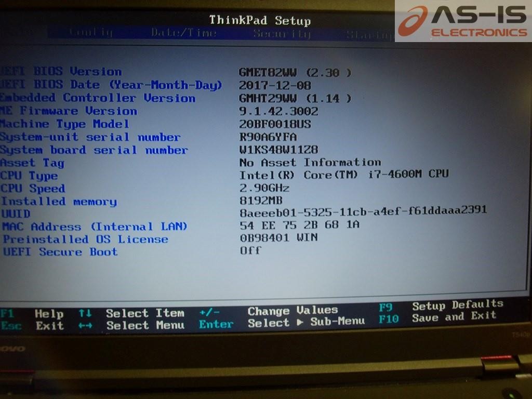Click the F10 key hint
Image resolution: width=532 pixels, height=399 pixels.
point(389,320)
